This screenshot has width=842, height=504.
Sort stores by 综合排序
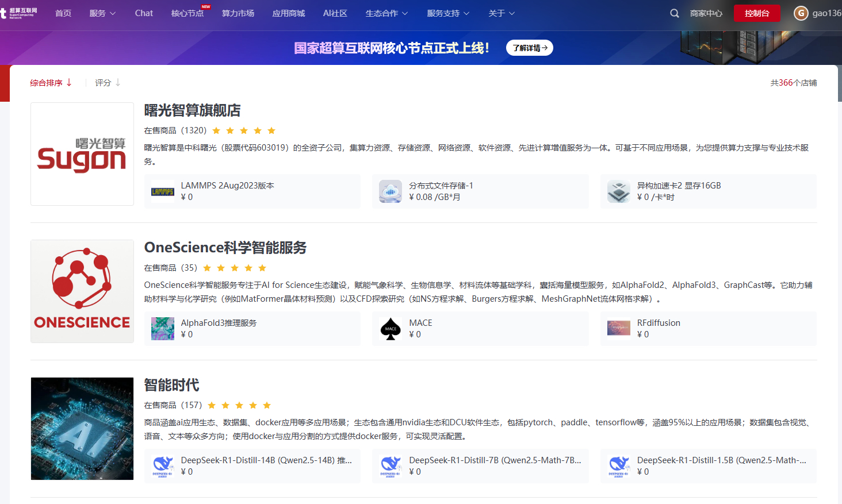click(51, 83)
